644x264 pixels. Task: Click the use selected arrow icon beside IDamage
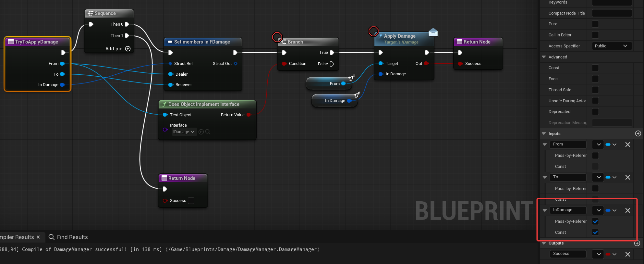pos(201,132)
